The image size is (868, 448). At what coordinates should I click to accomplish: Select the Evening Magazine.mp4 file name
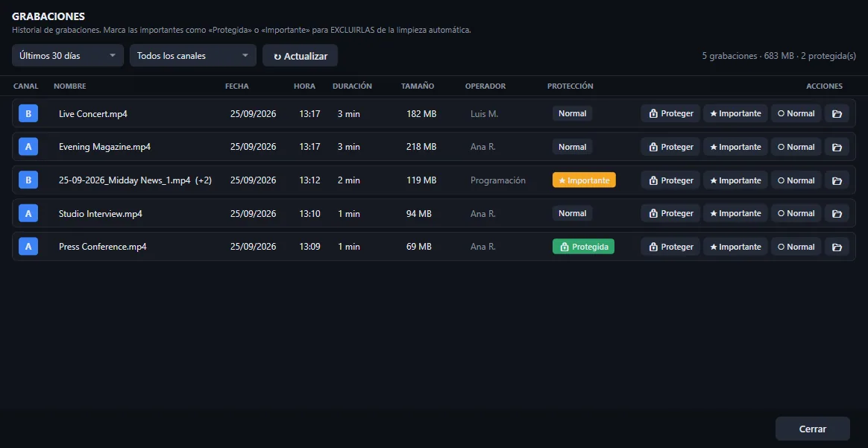point(104,147)
